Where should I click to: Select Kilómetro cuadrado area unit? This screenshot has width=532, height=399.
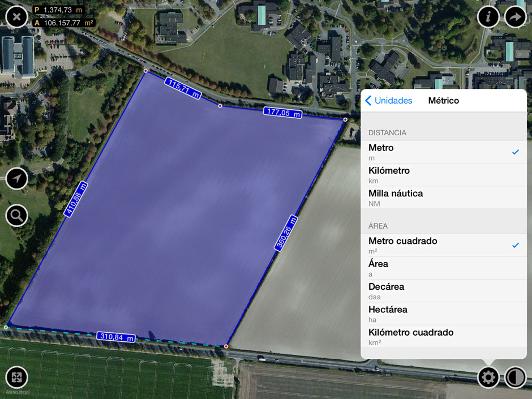click(x=443, y=336)
